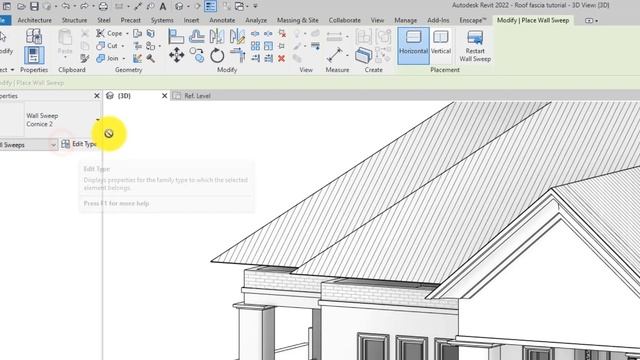Click the Cut geometry tool
Image resolution: width=640 pixels, height=360 pixels.
(107, 46)
